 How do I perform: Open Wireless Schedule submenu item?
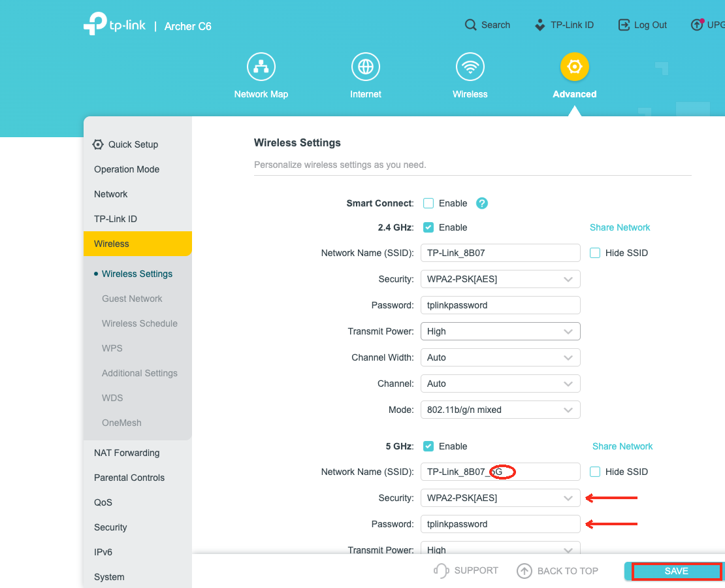[x=140, y=323]
